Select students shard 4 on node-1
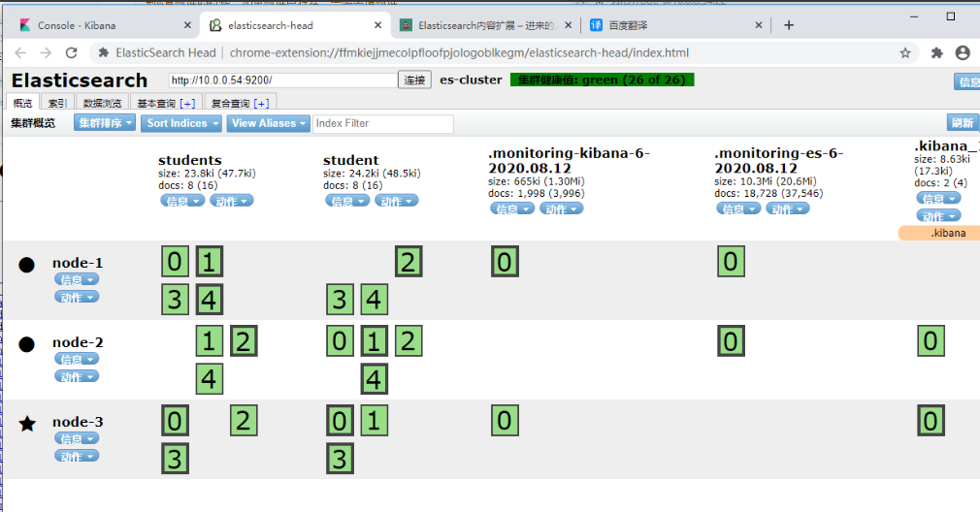The width and height of the screenshot is (980, 512). (x=210, y=300)
